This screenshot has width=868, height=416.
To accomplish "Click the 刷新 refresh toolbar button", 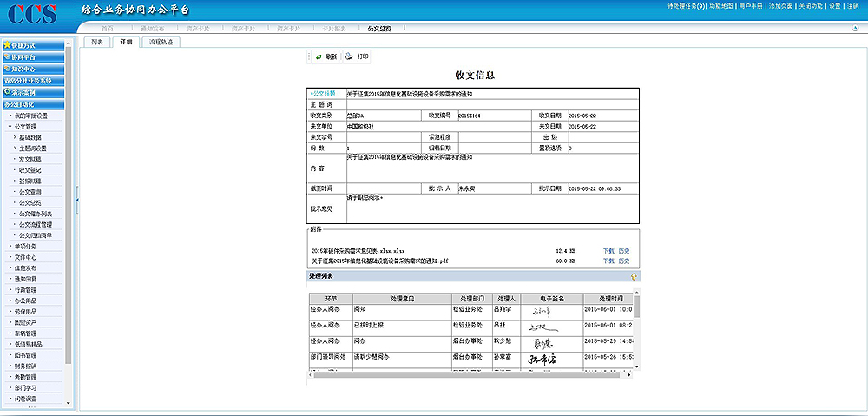I will (326, 56).
